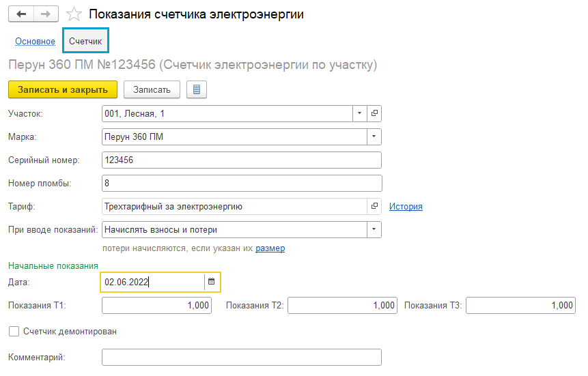
Task: Focus the Комментарий text field
Action: point(240,358)
